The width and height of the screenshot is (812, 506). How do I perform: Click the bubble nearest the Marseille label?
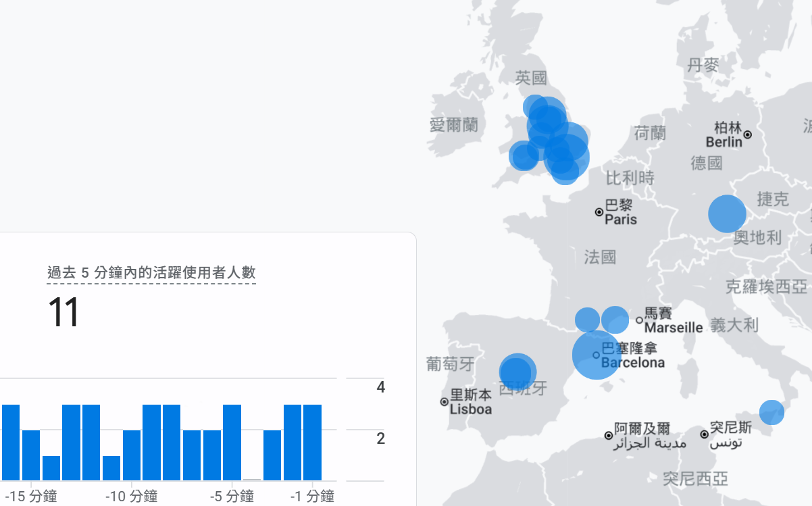(x=615, y=320)
